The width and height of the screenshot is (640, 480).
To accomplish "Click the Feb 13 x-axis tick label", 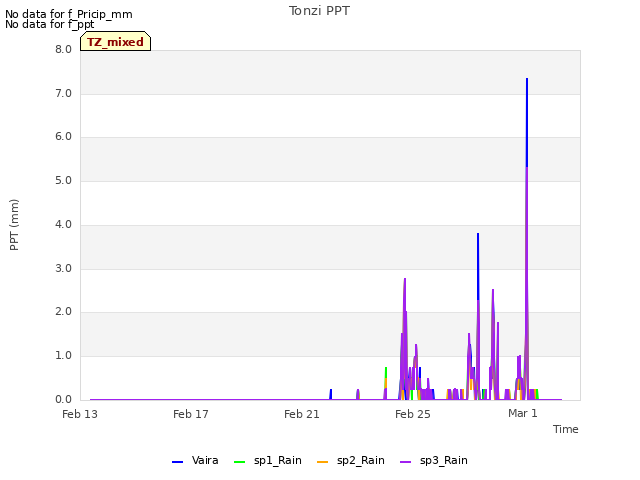I will pyautogui.click(x=80, y=414).
